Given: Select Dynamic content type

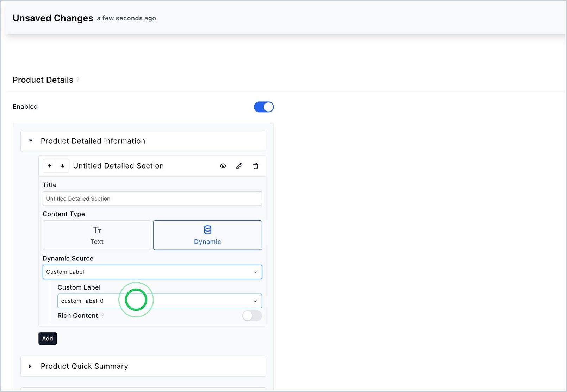Looking at the screenshot, I should click(x=207, y=235).
